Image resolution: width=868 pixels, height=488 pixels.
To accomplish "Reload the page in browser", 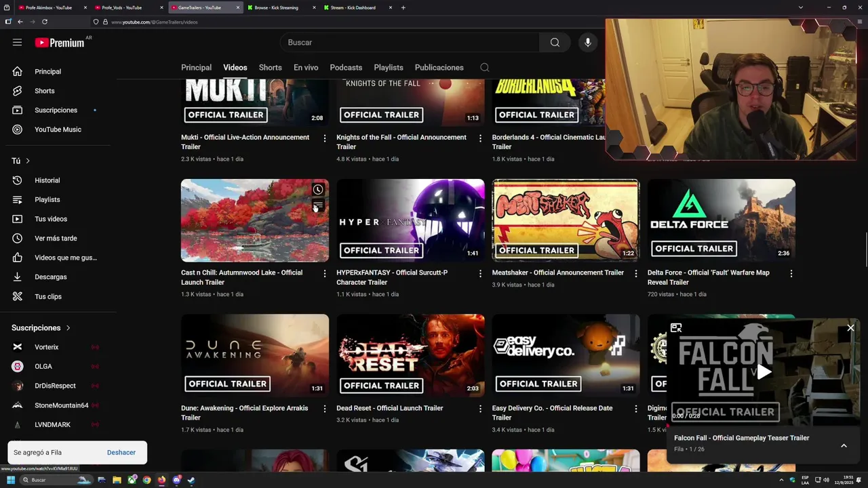I will (x=45, y=22).
